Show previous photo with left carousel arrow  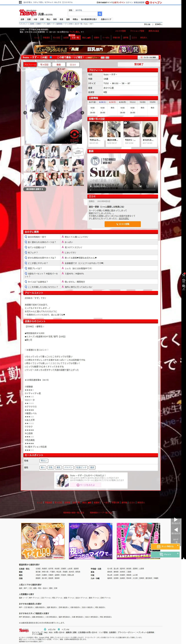(x=25, y=113)
